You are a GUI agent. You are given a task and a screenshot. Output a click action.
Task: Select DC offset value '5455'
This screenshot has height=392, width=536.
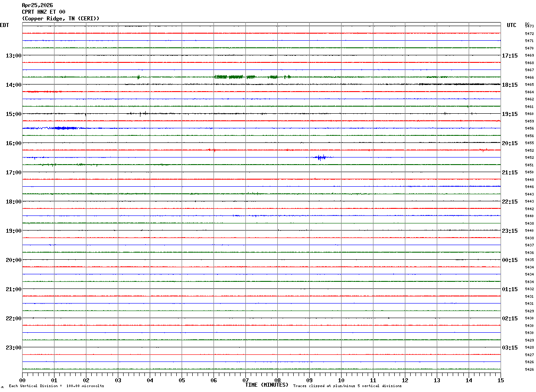pos(529,143)
